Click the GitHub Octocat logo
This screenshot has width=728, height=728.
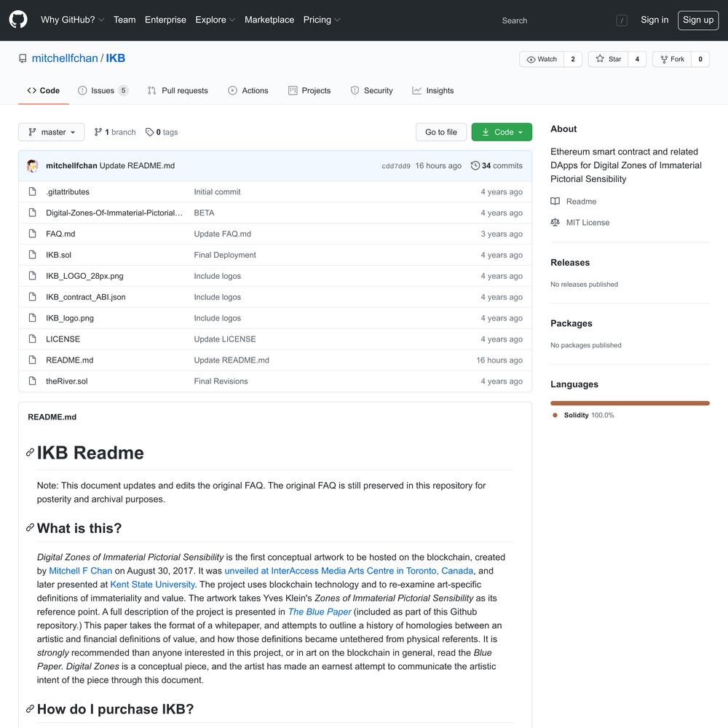(18, 20)
